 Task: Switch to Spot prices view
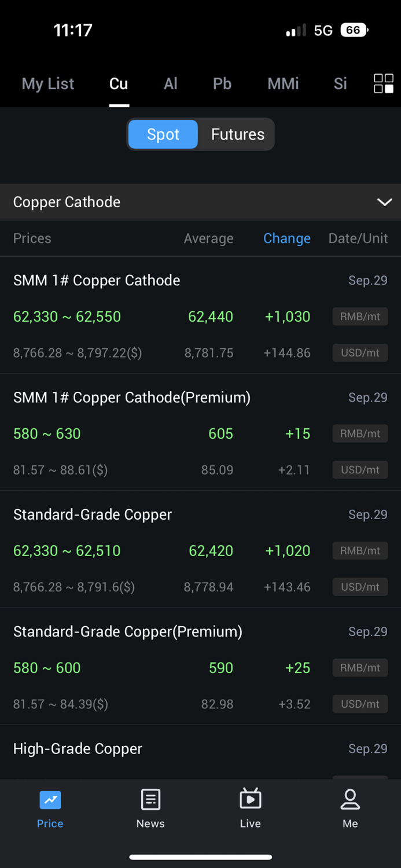[x=163, y=134]
